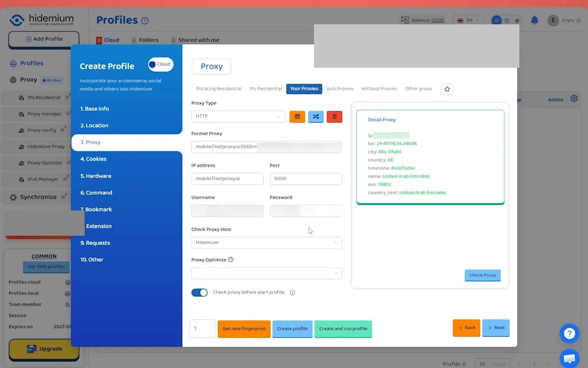Click the user avatar E
588x368 pixels.
(x=553, y=20)
